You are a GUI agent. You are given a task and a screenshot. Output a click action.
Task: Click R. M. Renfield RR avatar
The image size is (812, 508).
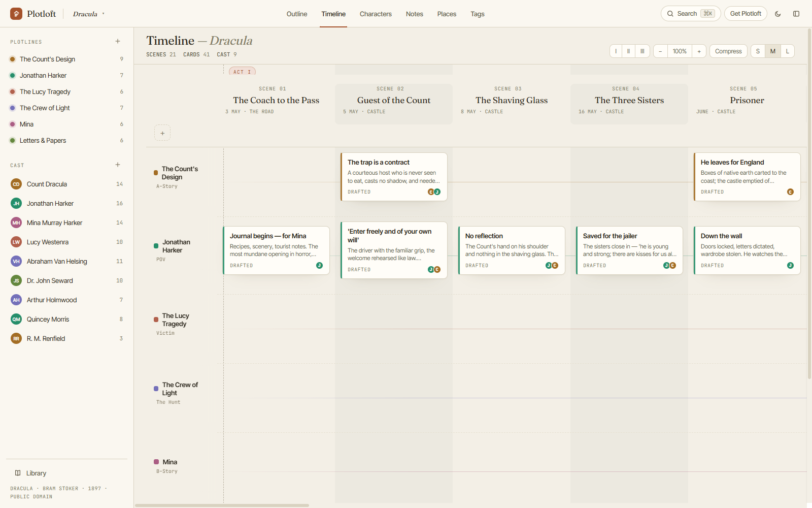click(16, 338)
